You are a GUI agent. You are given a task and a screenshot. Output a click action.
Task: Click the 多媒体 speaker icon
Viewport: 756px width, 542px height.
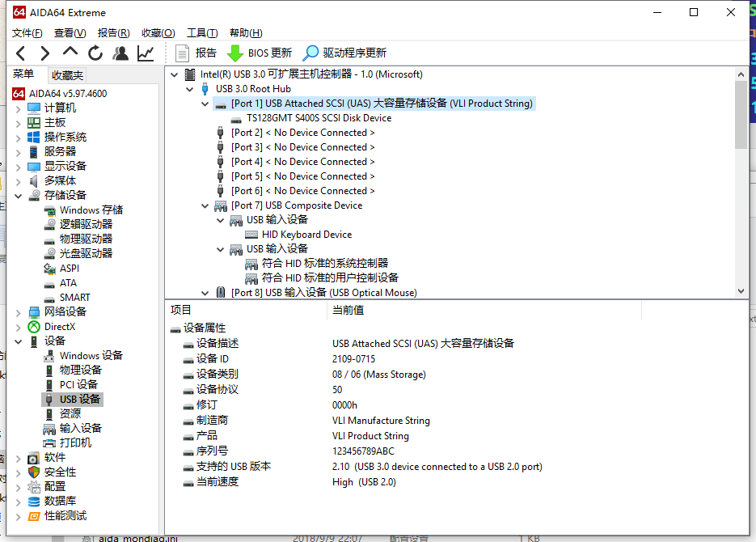click(x=34, y=181)
